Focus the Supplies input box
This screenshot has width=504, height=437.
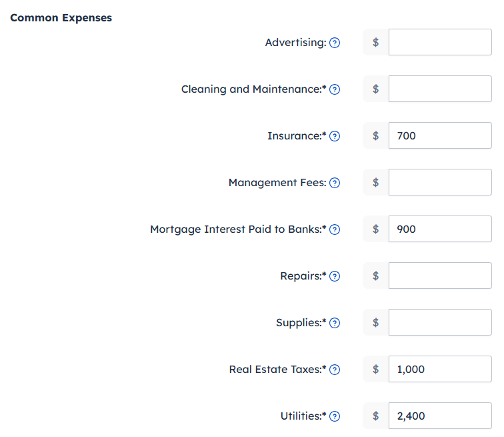coord(440,322)
